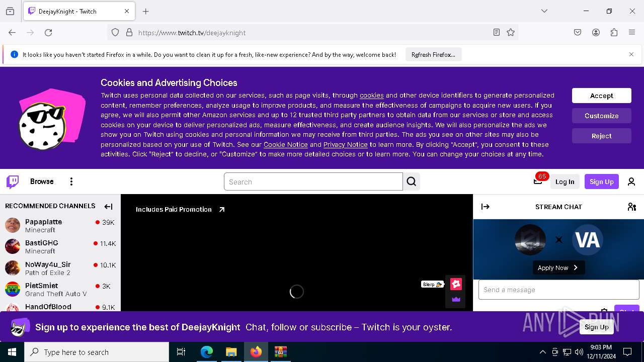This screenshot has width=644, height=362.
Task: Accept the cookie choices
Action: [x=602, y=96]
